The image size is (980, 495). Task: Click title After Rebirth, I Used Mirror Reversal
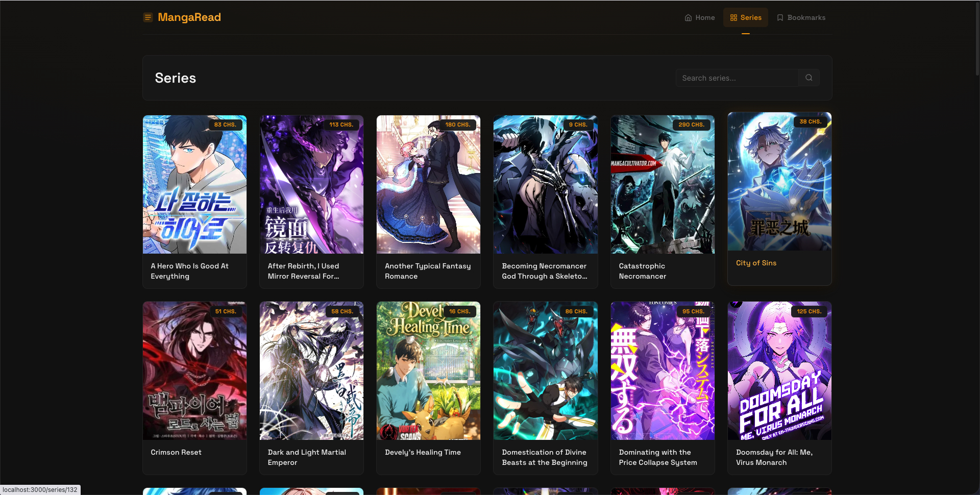[x=303, y=271]
